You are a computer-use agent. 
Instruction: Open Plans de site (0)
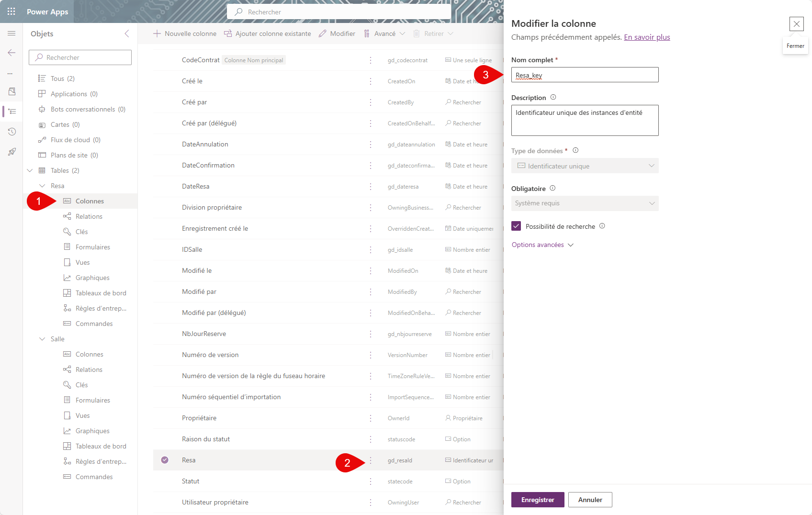click(x=74, y=155)
